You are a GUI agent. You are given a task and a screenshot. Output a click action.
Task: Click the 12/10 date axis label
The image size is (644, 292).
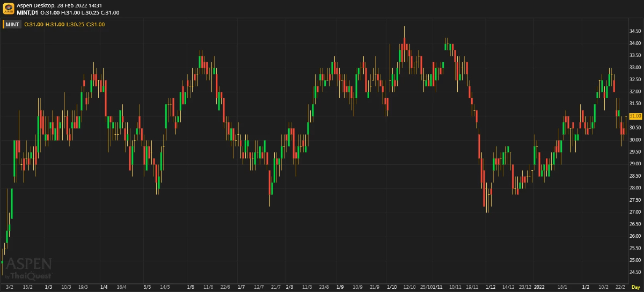pos(411,287)
